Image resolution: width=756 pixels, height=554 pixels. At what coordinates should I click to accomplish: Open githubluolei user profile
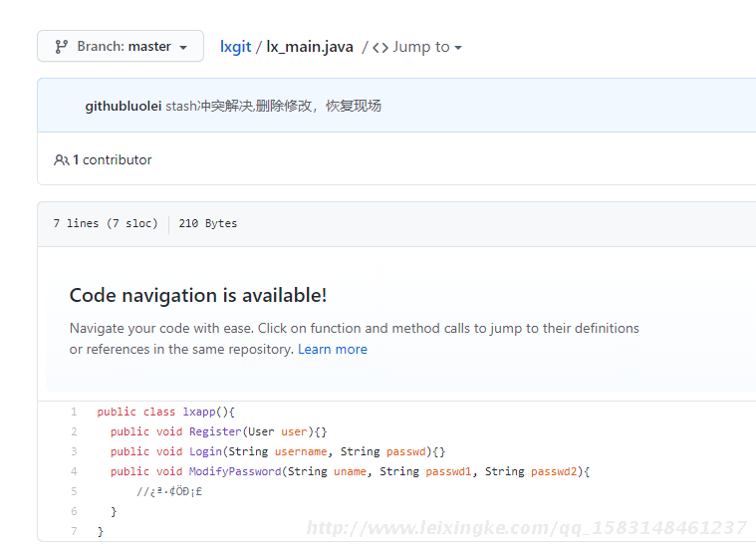click(x=123, y=106)
